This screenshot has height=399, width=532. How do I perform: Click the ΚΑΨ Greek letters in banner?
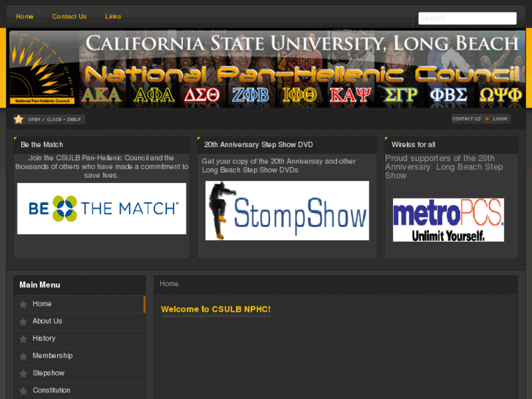click(351, 94)
